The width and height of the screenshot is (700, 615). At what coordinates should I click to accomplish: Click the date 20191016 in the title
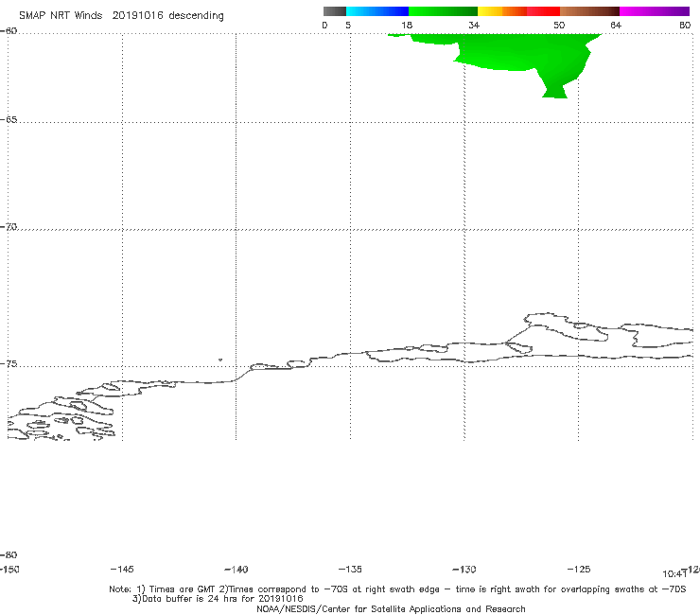[138, 15]
